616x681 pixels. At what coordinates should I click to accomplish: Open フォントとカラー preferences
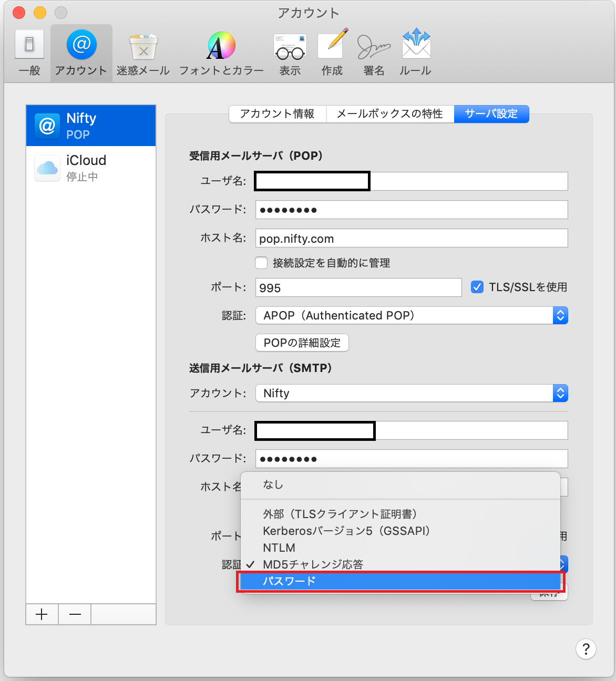click(x=221, y=53)
